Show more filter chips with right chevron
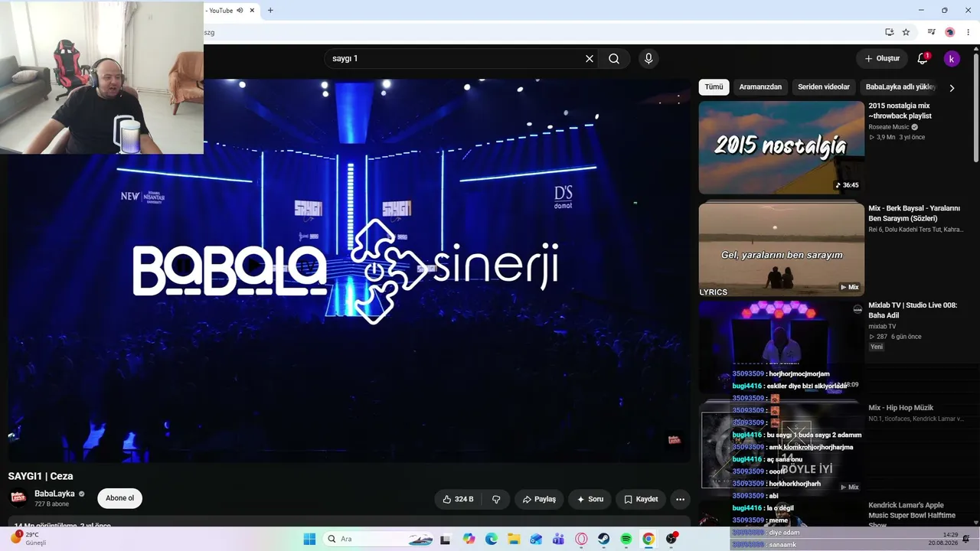Screen dimensions: 980x551 point(952,88)
